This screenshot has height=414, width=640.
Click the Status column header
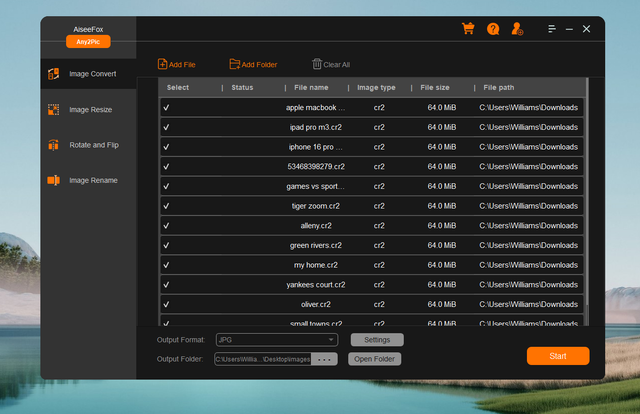(242, 87)
